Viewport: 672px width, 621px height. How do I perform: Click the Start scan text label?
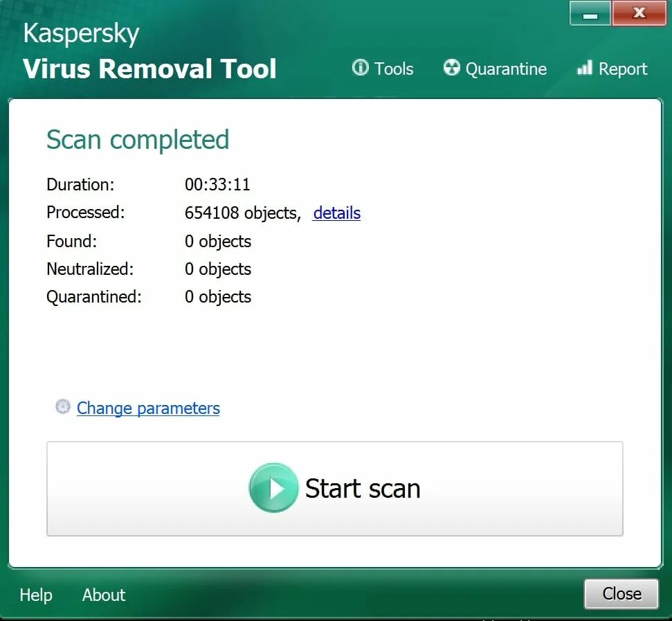(x=363, y=489)
